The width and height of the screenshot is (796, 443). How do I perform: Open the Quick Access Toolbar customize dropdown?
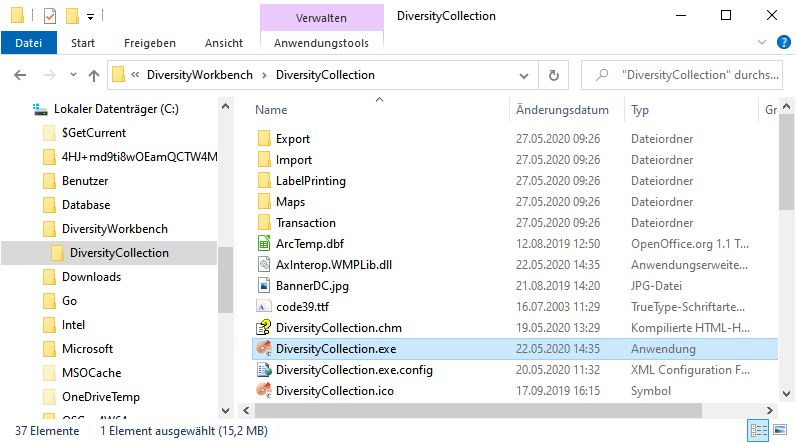pyautogui.click(x=91, y=16)
